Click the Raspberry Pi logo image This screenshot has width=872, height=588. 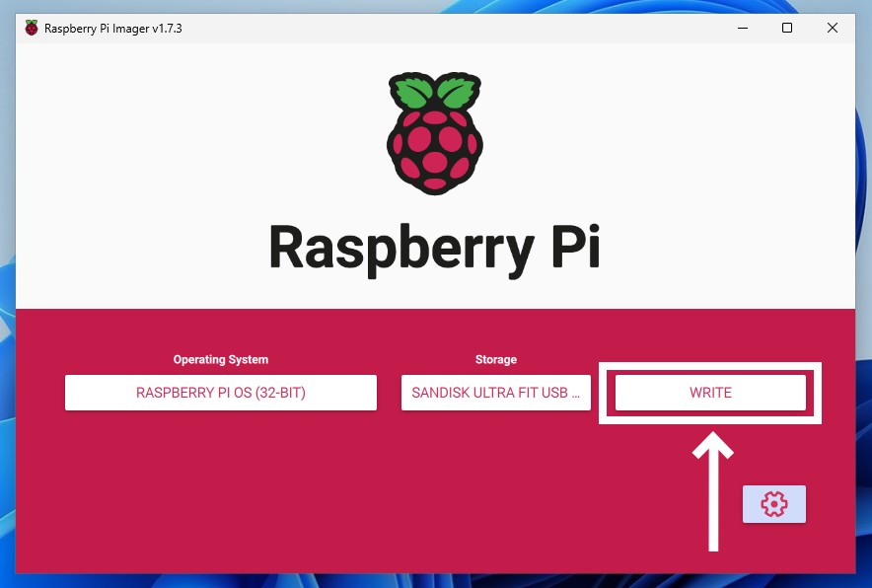[x=435, y=133]
